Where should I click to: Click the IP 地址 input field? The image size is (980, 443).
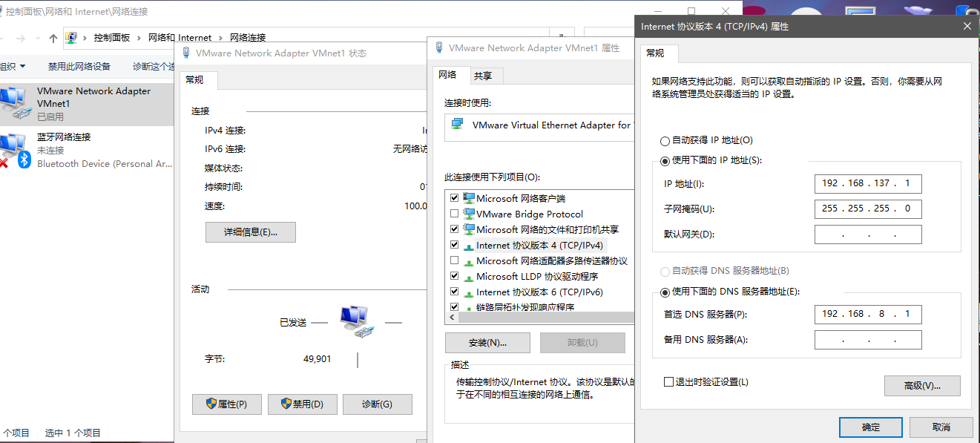click(868, 183)
